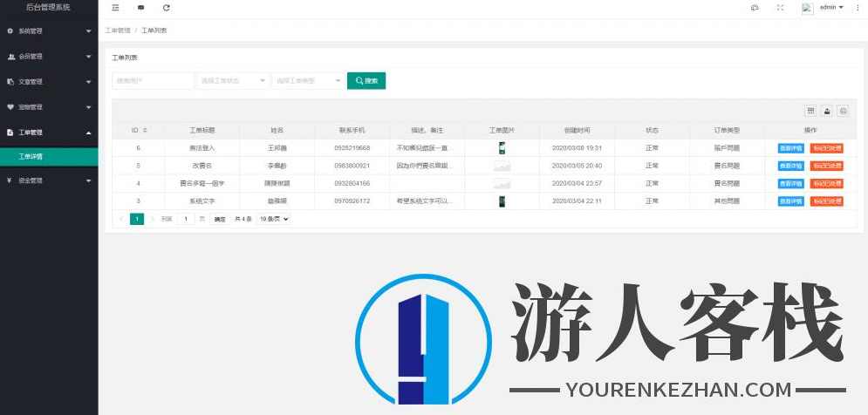Open the 10条/页 page size dropdown
The height and width of the screenshot is (415, 868).
tap(274, 219)
